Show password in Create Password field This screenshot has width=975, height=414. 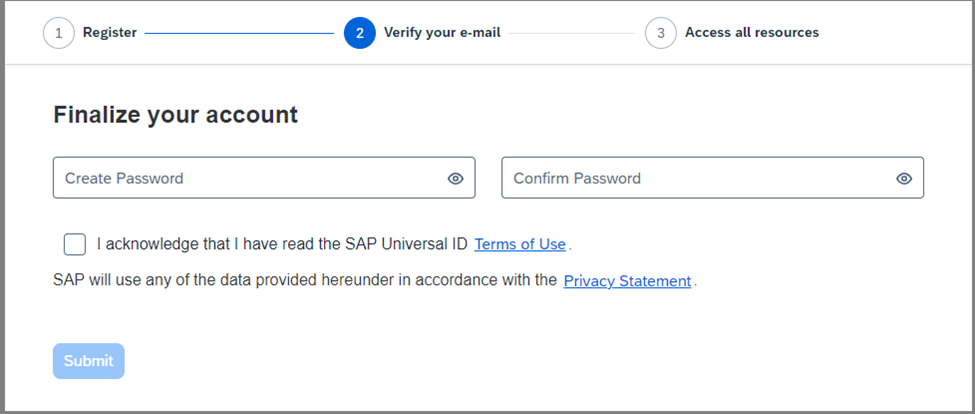(x=455, y=178)
